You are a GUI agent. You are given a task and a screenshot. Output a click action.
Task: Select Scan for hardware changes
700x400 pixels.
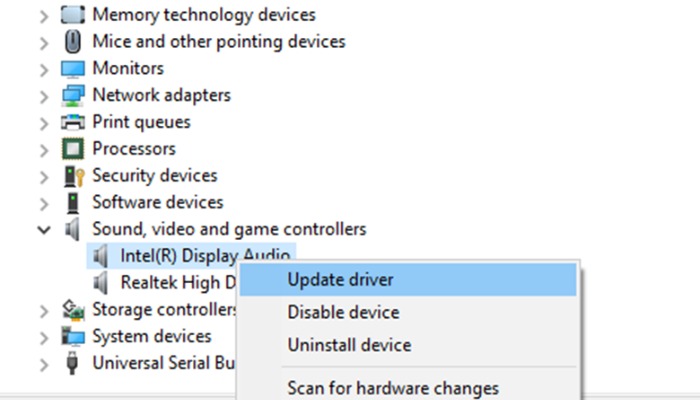point(393,387)
